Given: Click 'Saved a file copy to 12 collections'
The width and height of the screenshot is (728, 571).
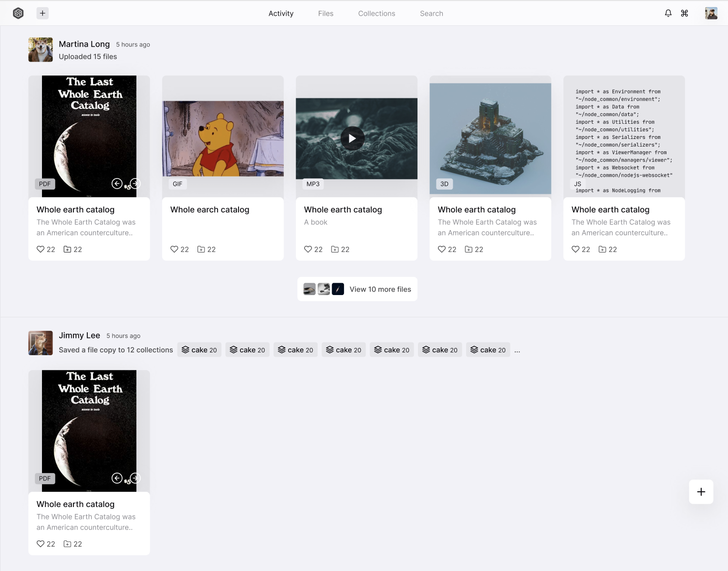Looking at the screenshot, I should click(x=116, y=350).
